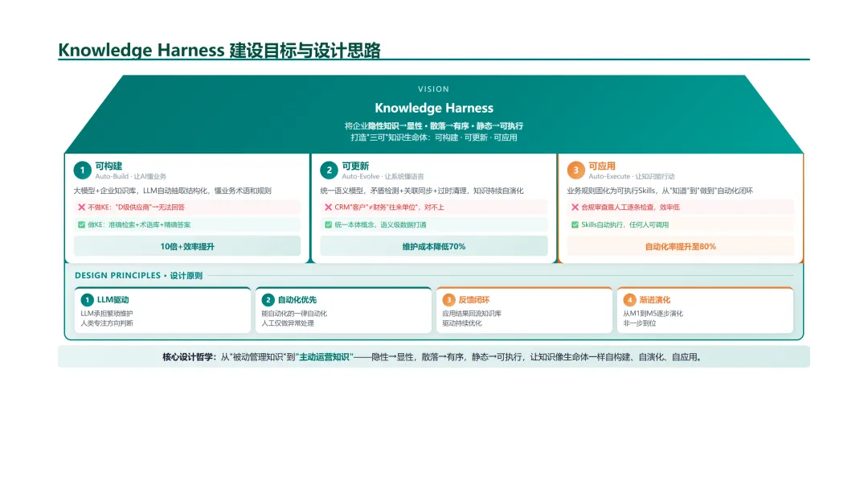Click the text '从M1到M5逐步演化'
Image resolution: width=868 pixels, height=489 pixels.
click(653, 314)
